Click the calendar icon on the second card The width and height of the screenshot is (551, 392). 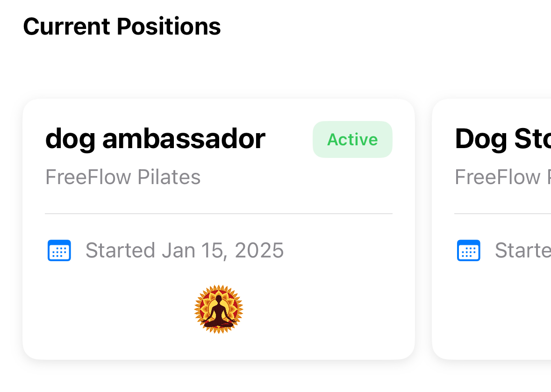tap(468, 250)
